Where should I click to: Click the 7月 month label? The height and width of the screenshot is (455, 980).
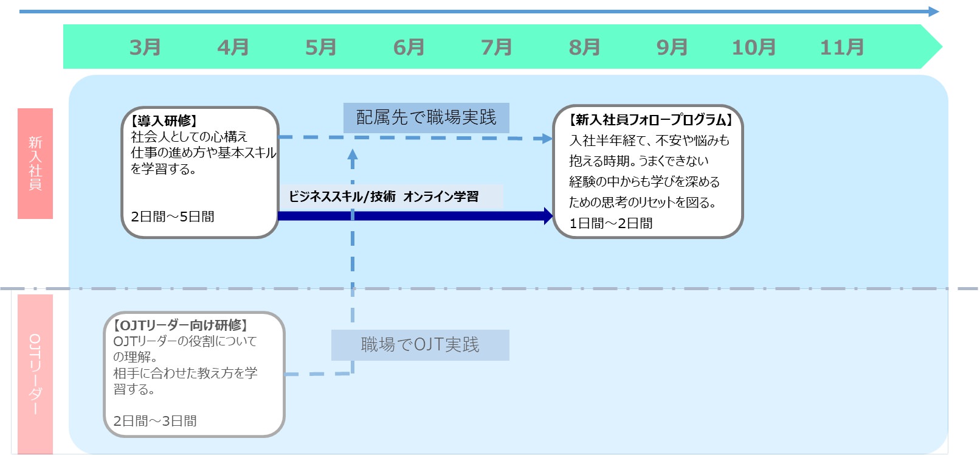pyautogui.click(x=496, y=47)
